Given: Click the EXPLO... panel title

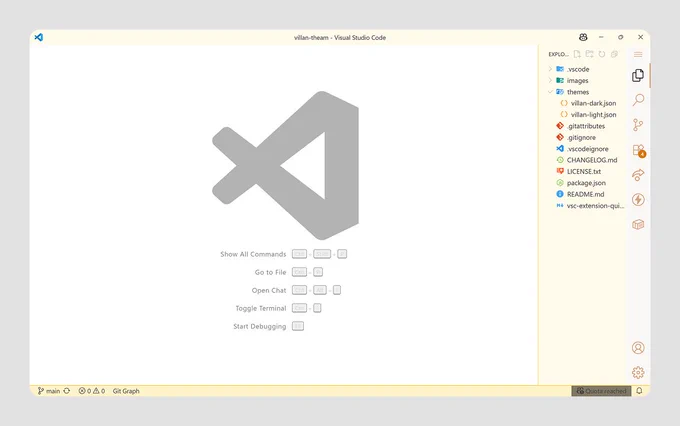Looking at the screenshot, I should click(558, 54).
